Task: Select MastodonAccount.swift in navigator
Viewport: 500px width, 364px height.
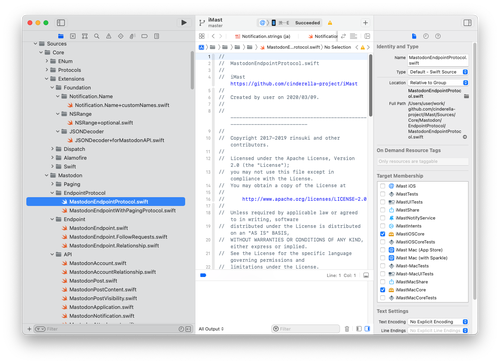Action: coord(98,263)
